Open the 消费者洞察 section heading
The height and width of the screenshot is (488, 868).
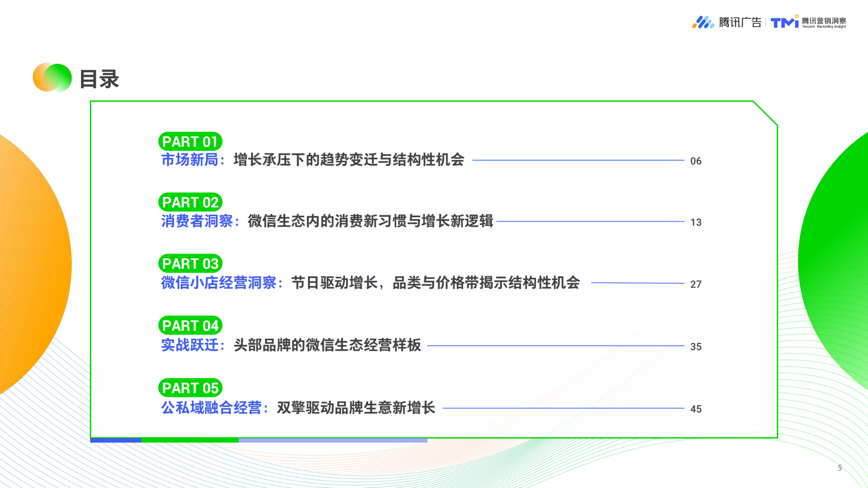coord(197,221)
